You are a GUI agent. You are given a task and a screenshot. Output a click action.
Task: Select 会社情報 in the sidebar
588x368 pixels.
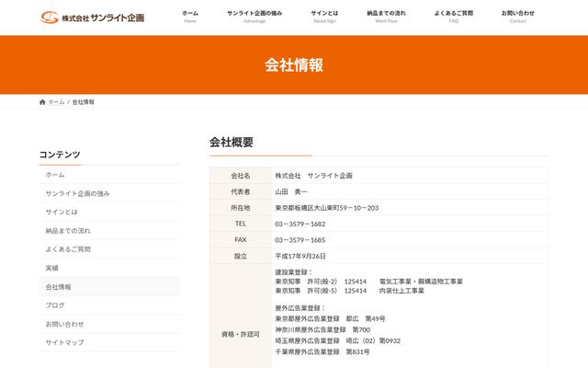tap(109, 286)
